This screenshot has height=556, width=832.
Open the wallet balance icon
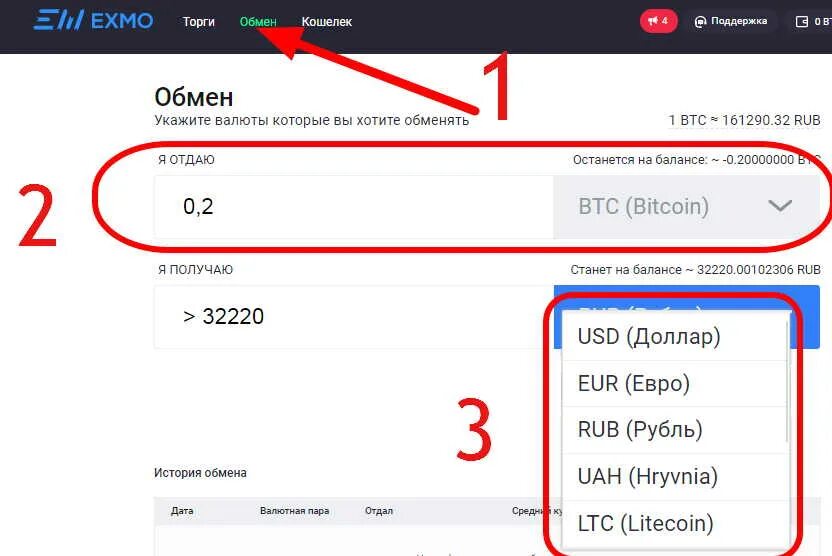click(802, 22)
